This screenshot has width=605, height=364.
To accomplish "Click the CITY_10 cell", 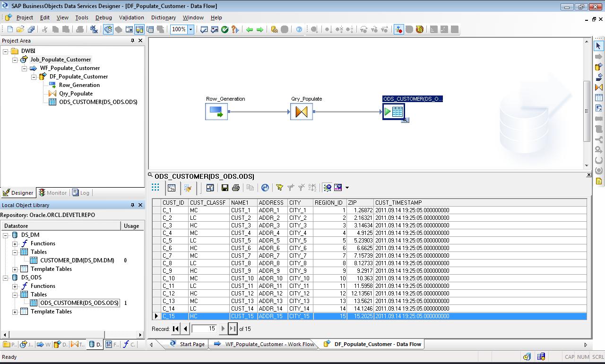I will (x=300, y=278).
